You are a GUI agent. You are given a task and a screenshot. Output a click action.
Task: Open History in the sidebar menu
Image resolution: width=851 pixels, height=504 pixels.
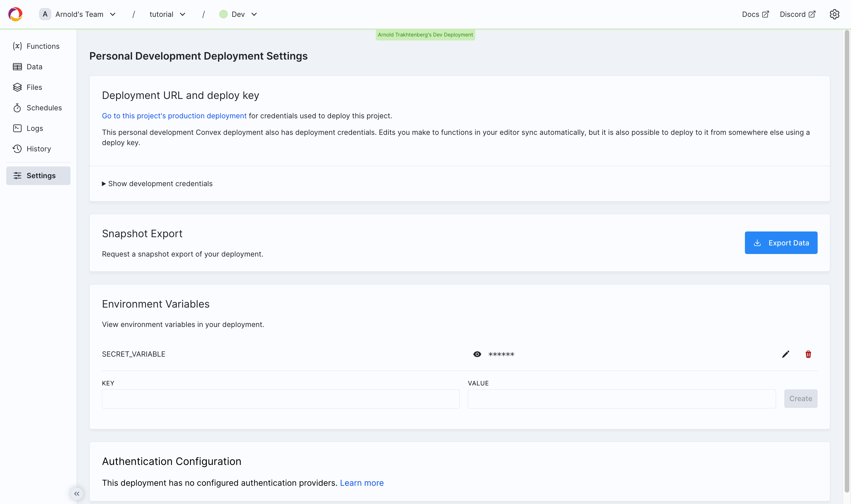tap(39, 149)
